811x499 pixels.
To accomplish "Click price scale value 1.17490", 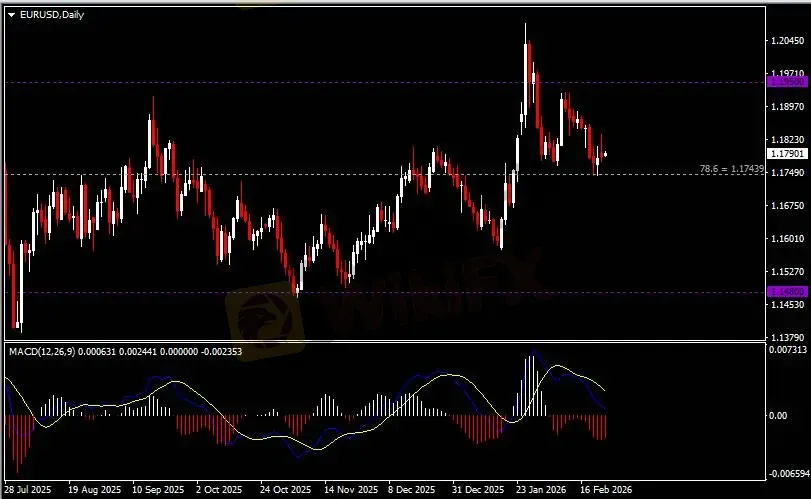I will pos(788,173).
